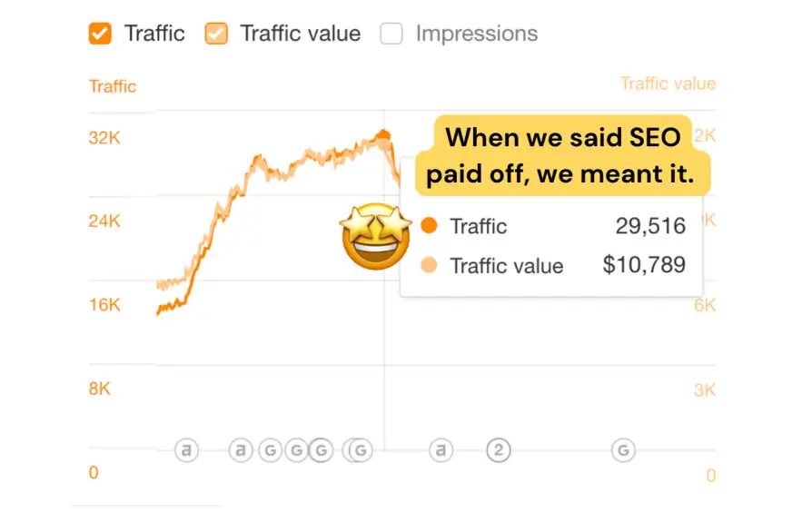
Task: Click the leftmost 'a' marker on timeline
Action: point(186,449)
